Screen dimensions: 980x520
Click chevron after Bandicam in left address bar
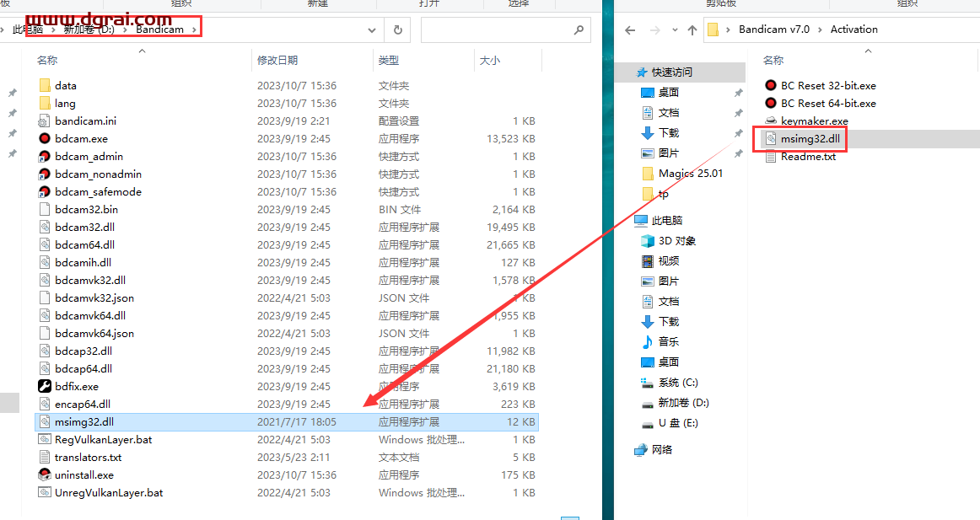[x=194, y=29]
